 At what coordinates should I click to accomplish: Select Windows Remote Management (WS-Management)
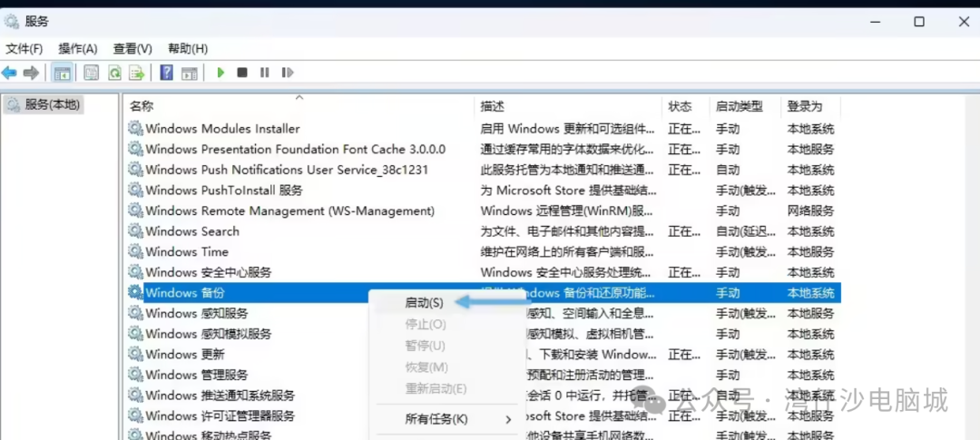[x=290, y=210]
